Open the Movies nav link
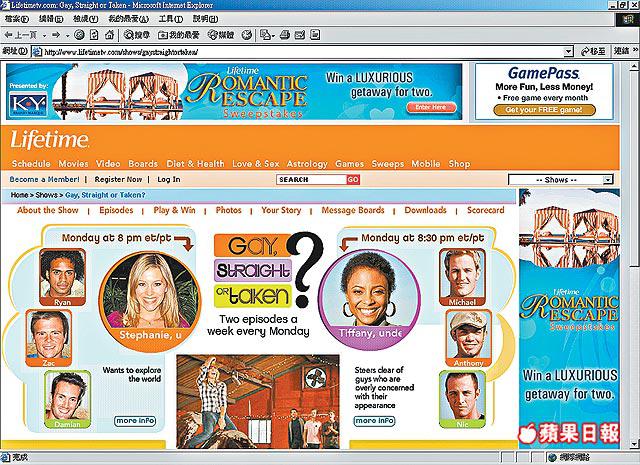 [x=73, y=164]
